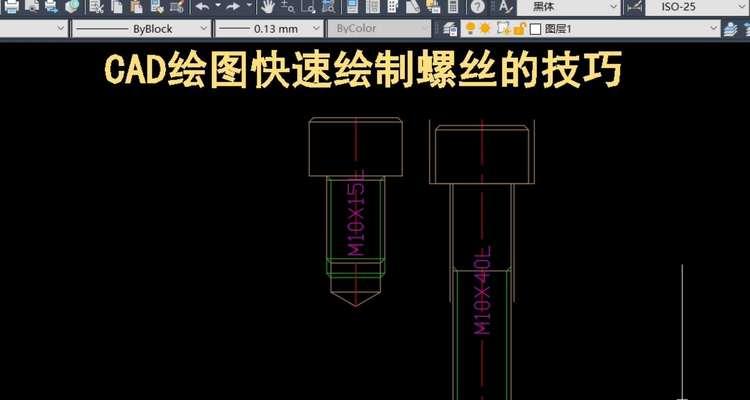This screenshot has height=400, width=750.
Task: Click the Cut (scissors) icon
Action: (x=97, y=6)
